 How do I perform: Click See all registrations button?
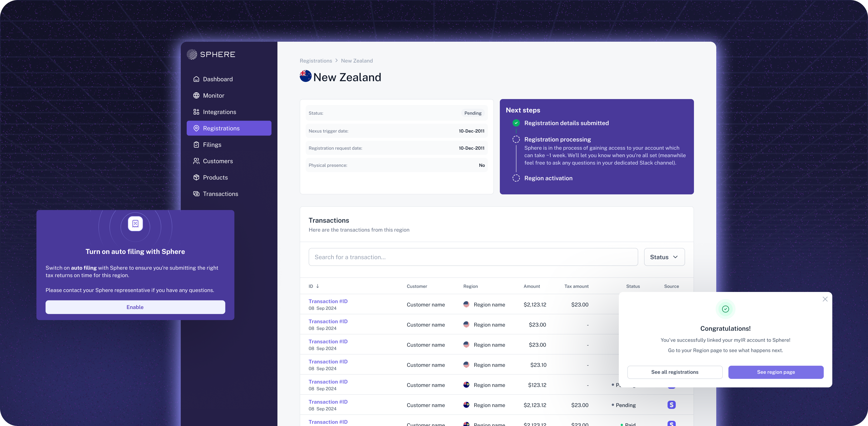(x=675, y=372)
